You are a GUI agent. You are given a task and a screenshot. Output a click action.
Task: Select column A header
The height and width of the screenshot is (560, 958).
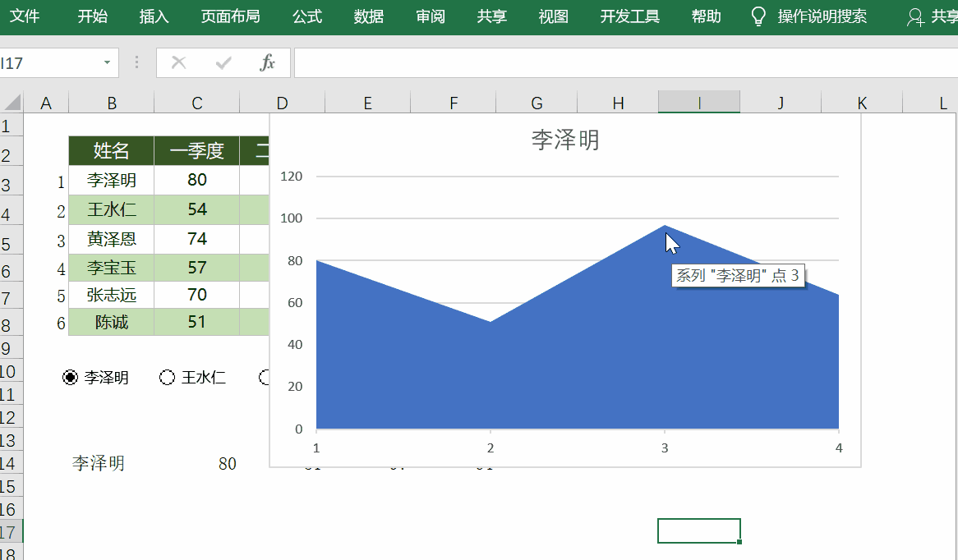[46, 103]
